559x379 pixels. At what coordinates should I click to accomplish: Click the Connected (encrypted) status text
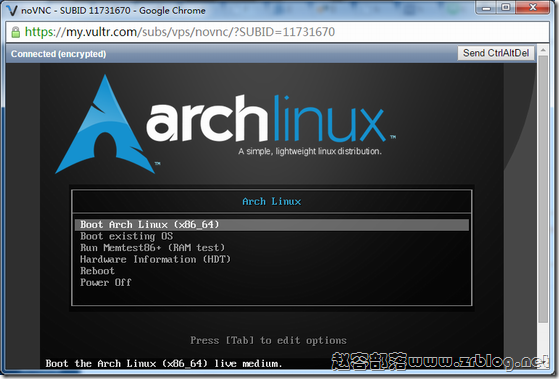[x=58, y=54]
